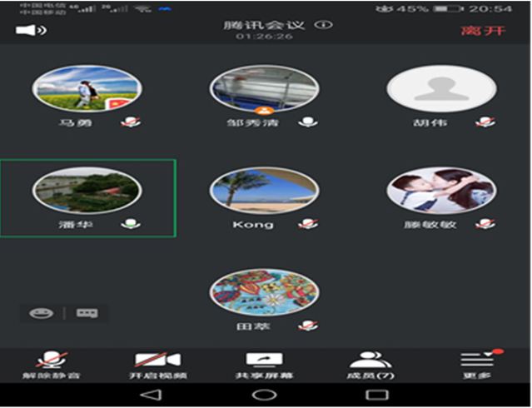This screenshot has height=408, width=532.
Task: Click 田萍's muted microphone icon
Action: point(308,326)
